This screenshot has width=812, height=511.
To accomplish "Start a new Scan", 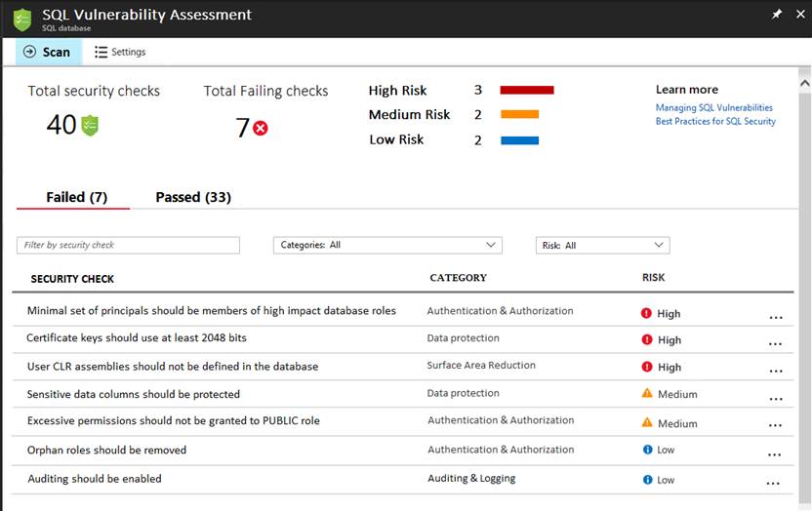I will pos(48,52).
